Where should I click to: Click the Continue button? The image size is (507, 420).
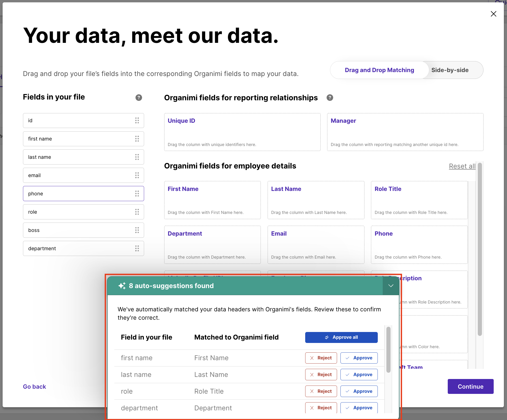(470, 387)
